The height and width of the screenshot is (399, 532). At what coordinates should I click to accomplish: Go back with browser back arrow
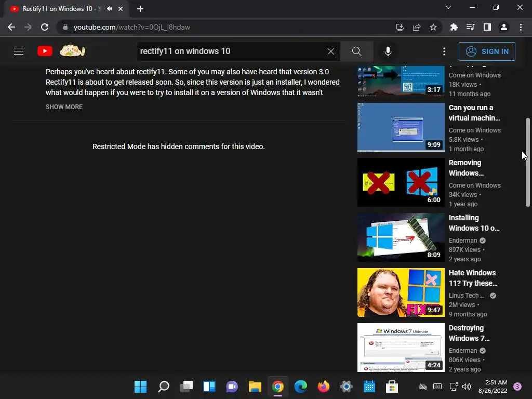(x=11, y=27)
